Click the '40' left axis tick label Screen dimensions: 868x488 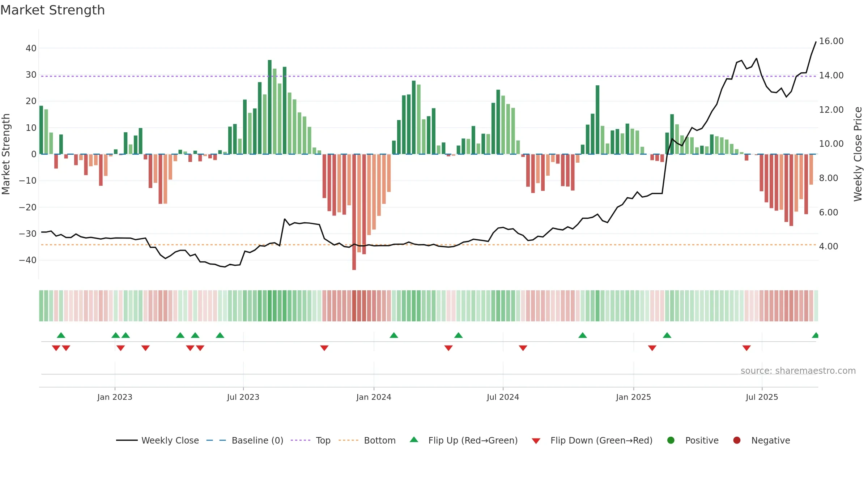(31, 48)
